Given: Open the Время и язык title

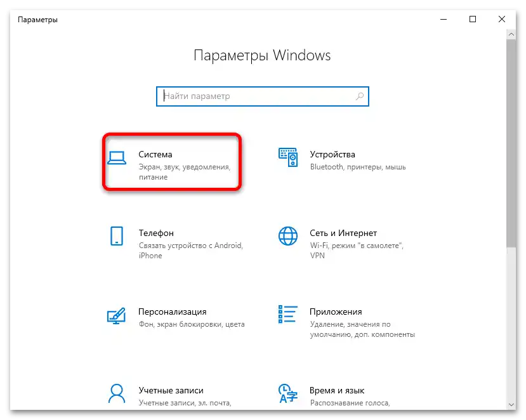Looking at the screenshot, I should (x=337, y=390).
